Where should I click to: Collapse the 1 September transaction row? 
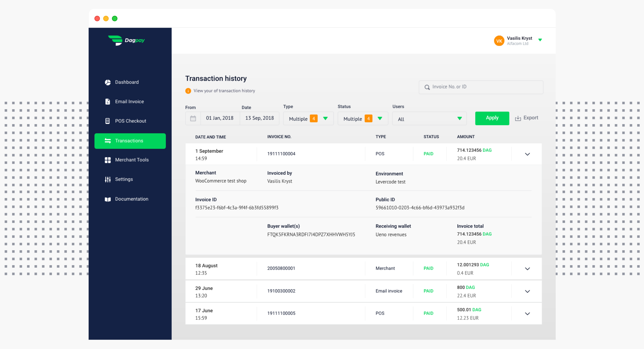click(527, 154)
